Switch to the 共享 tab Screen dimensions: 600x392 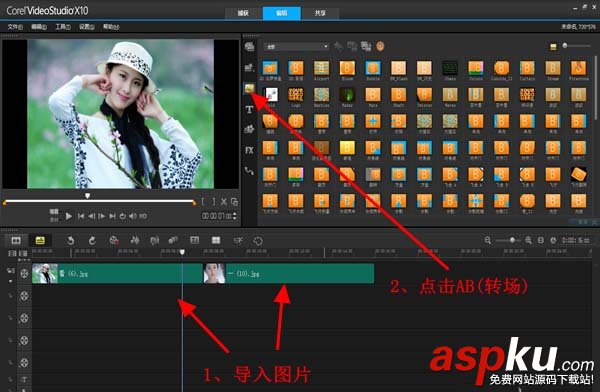click(320, 13)
